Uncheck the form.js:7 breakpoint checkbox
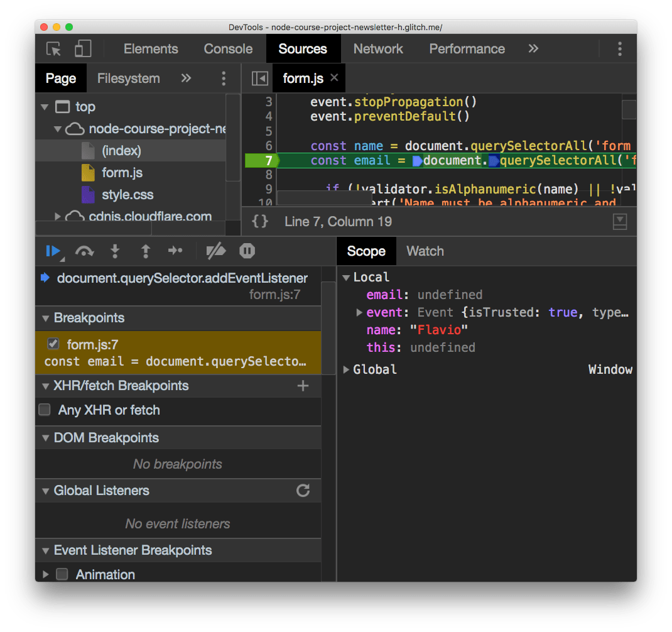Image resolution: width=672 pixels, height=632 pixels. click(53, 344)
